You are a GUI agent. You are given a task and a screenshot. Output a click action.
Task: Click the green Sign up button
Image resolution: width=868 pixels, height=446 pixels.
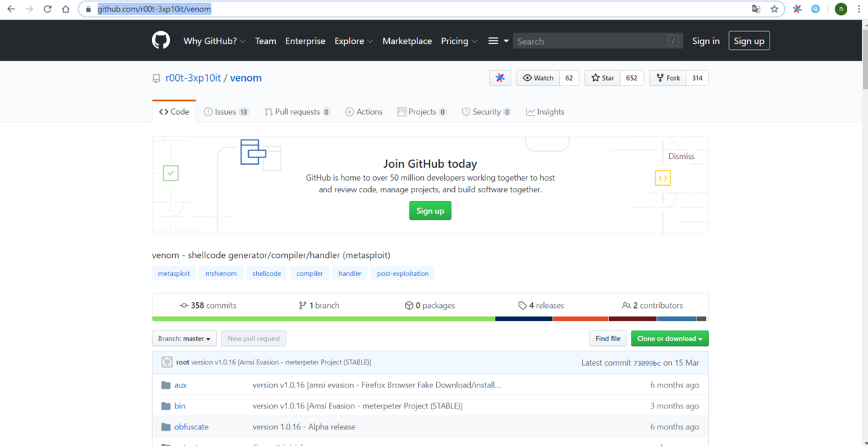click(x=430, y=210)
